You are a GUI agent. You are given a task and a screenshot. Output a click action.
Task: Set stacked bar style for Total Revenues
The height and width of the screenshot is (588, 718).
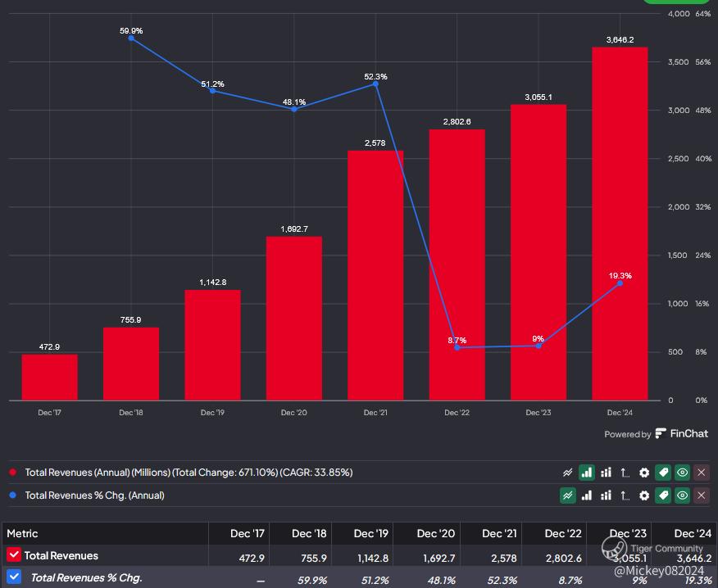pyautogui.click(x=607, y=473)
